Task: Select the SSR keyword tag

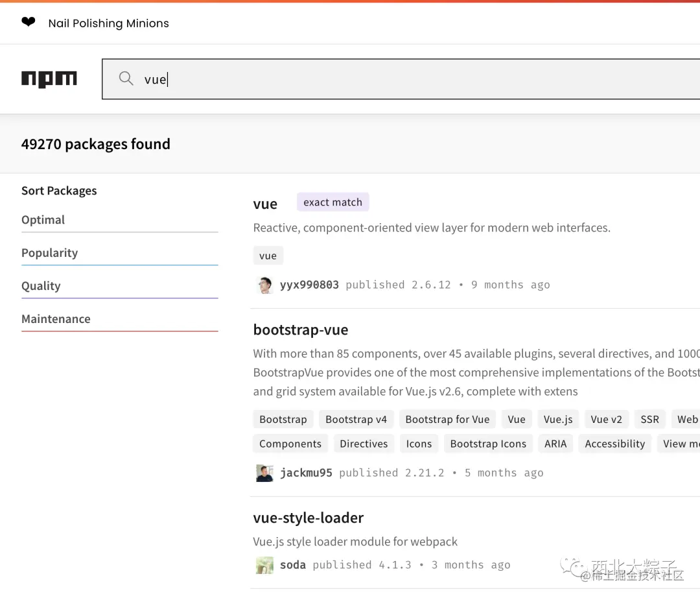Action: coord(649,420)
